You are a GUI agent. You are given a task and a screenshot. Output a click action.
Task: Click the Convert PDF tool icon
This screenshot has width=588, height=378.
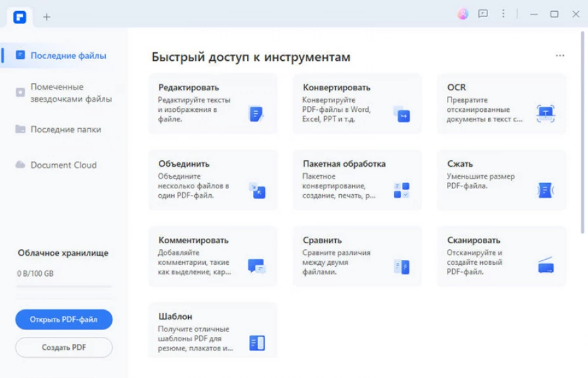click(x=401, y=114)
